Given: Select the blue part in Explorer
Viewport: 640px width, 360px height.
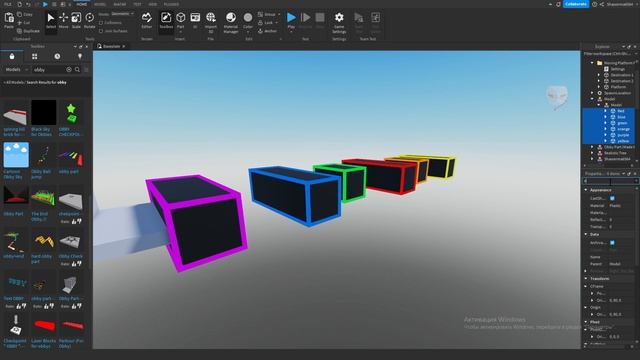Looking at the screenshot, I should click(621, 117).
